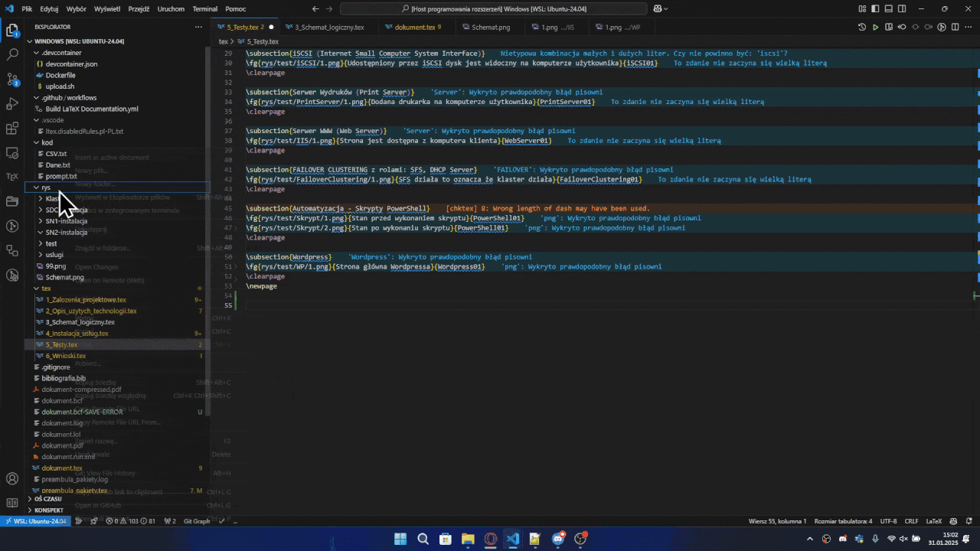Change the UTF-8 encoding in status bar

888,521
